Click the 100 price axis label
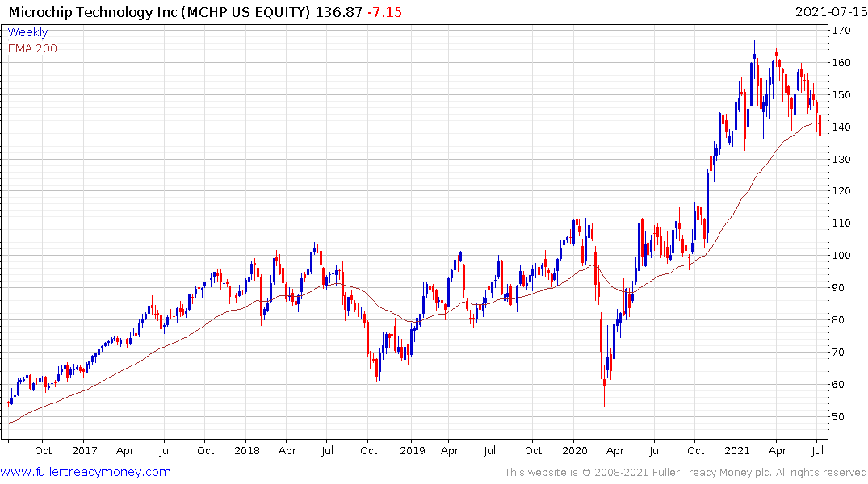This screenshot has height=484, width=868. (841, 255)
